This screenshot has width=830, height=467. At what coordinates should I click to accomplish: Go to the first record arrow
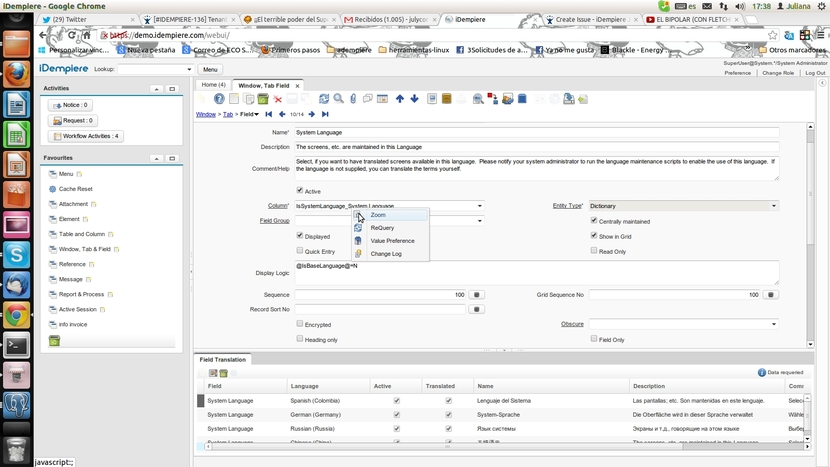[x=268, y=114]
